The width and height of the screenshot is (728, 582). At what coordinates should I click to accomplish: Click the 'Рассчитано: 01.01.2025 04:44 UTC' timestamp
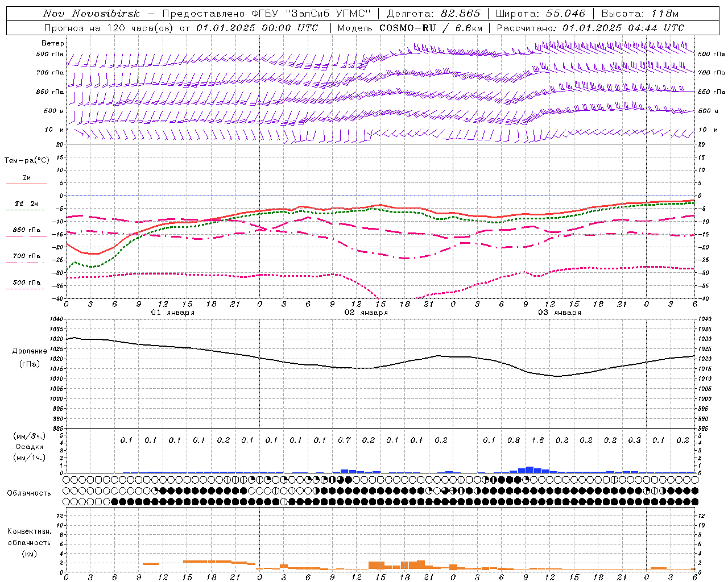tap(591, 28)
